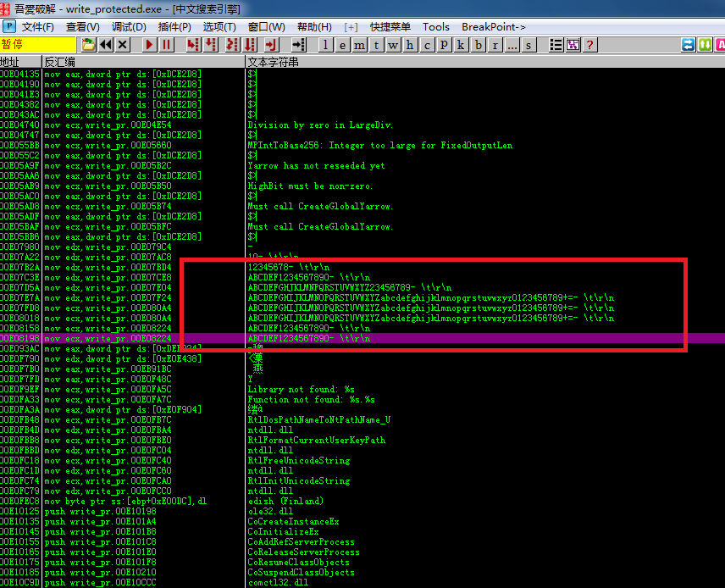Open the 帮助(H) menu

[314, 27]
